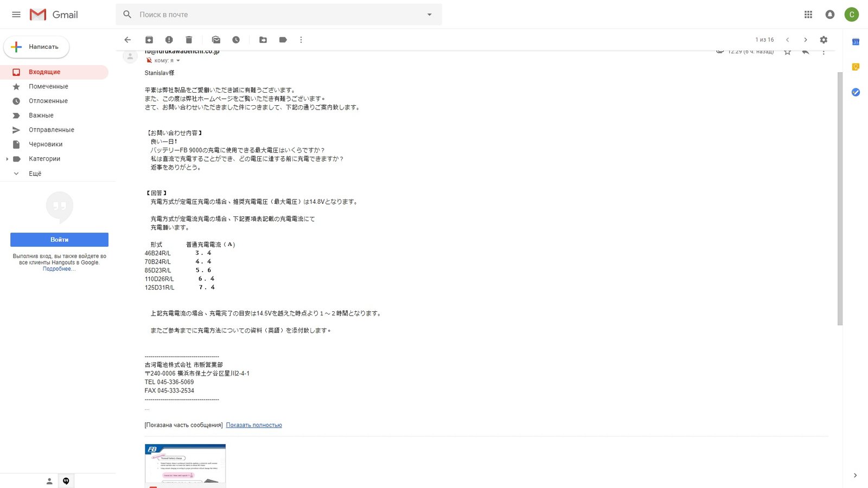Move email to folder icon
The width and height of the screenshot is (868, 488).
(x=263, y=40)
